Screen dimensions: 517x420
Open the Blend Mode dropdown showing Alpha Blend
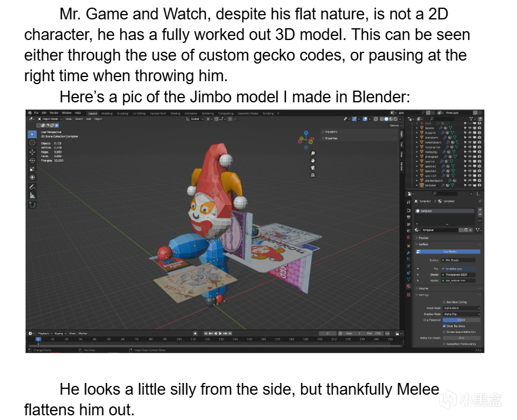pos(461,308)
